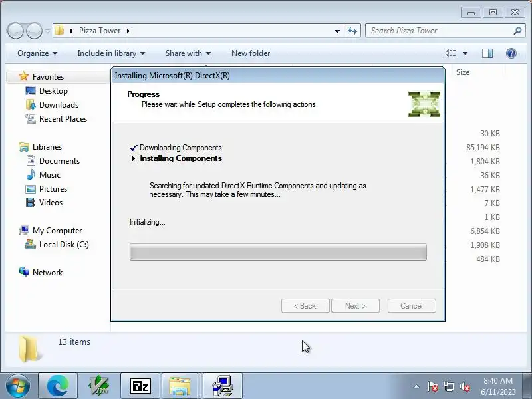532x399 pixels.
Task: Select Libraries in navigation pane
Action: click(47, 147)
